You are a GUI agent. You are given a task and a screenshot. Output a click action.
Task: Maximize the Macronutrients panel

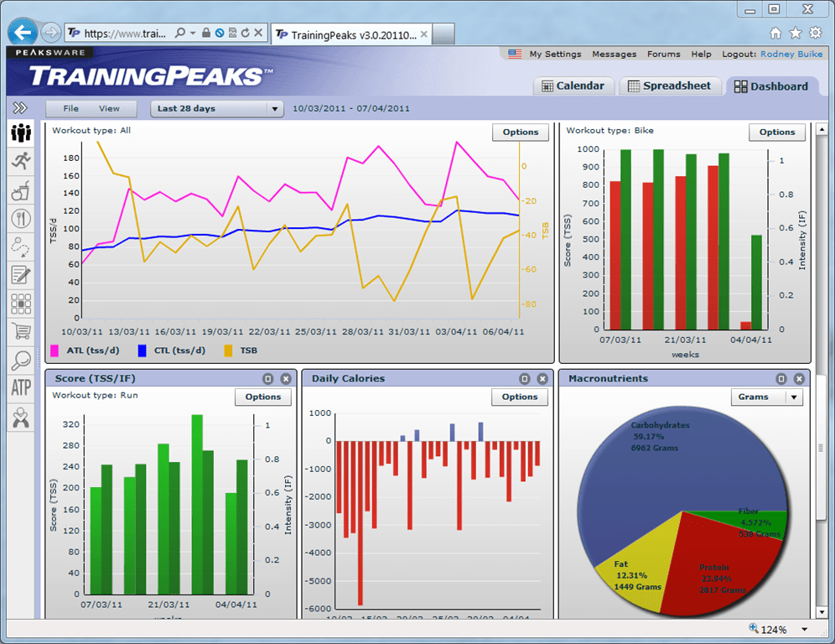781,379
